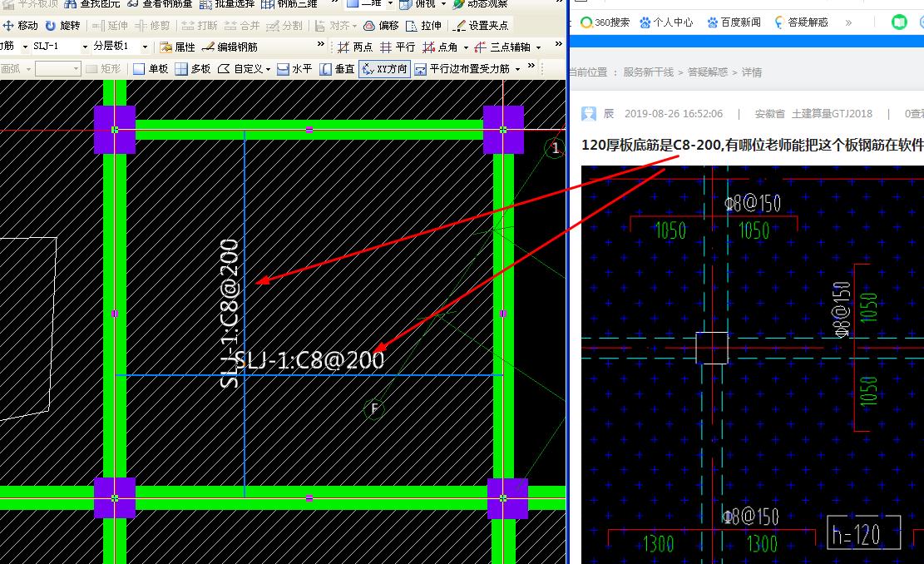Go to 服务新干线 breadcrumb link
This screenshot has width=924, height=564.
tap(648, 72)
